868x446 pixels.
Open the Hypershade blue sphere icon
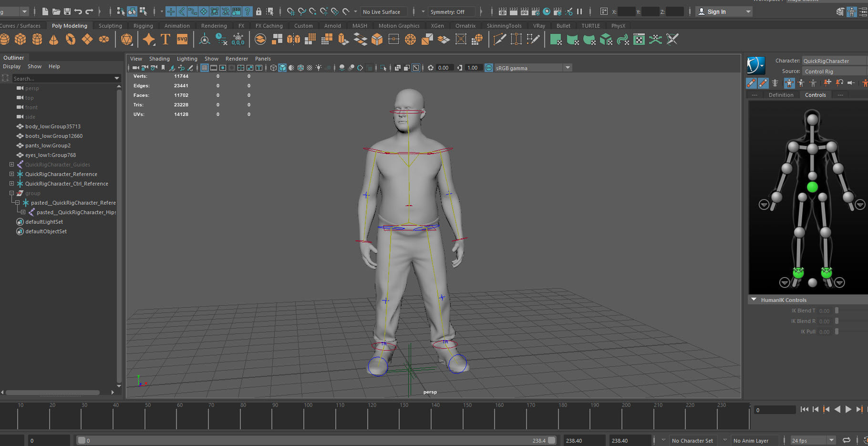pyautogui.click(x=547, y=11)
